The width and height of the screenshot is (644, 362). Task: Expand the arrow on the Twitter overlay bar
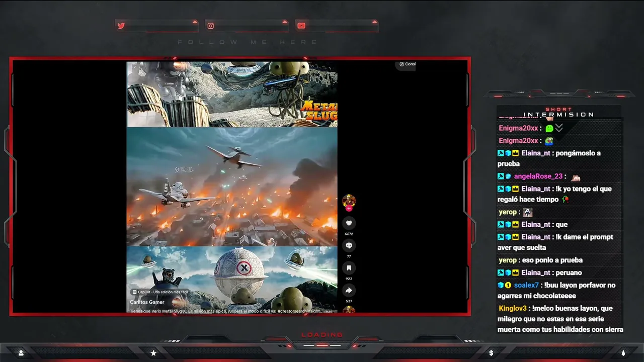[195, 22]
